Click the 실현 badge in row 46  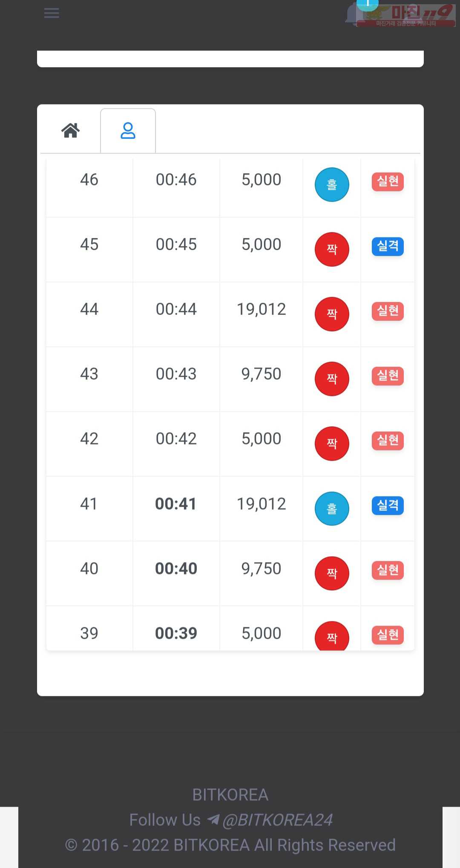tap(388, 182)
